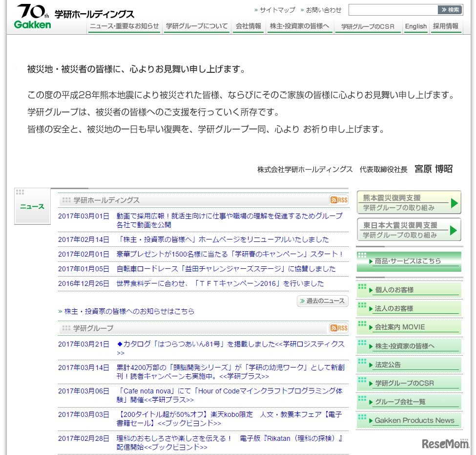
Task: Click the 商品・サービスはこちら banner
Action: tap(409, 262)
